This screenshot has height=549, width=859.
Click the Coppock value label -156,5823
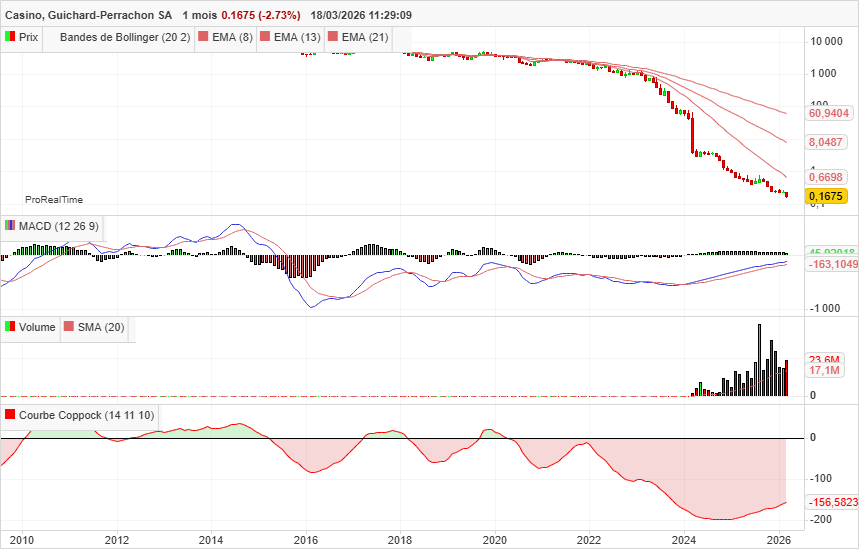tap(833, 502)
